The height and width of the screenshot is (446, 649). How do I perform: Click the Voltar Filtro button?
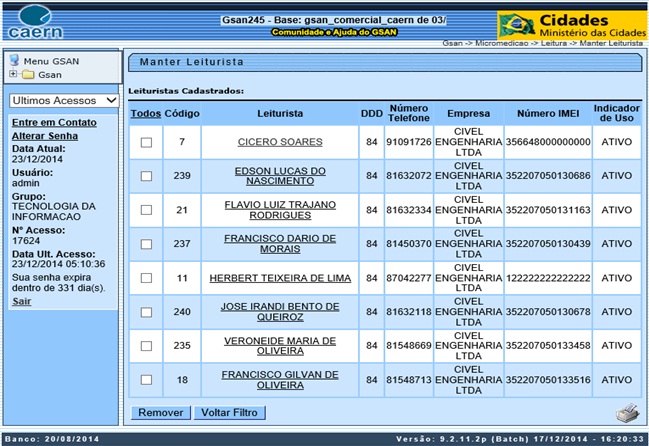click(x=228, y=412)
